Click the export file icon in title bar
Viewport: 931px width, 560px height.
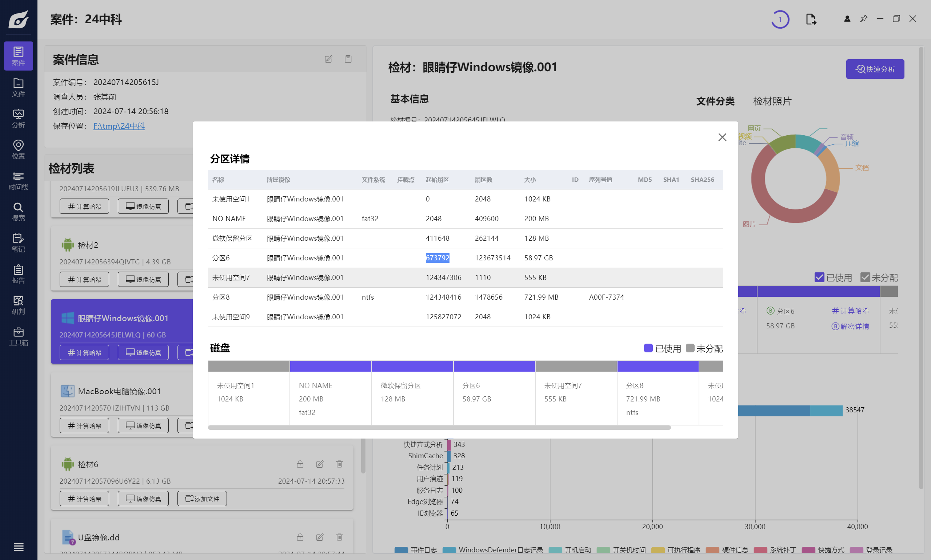811,19
